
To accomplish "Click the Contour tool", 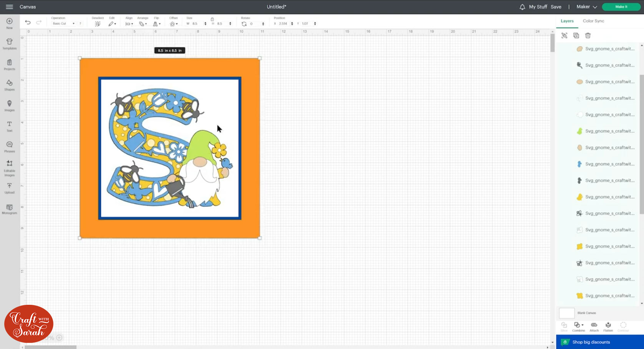I will tap(623, 327).
